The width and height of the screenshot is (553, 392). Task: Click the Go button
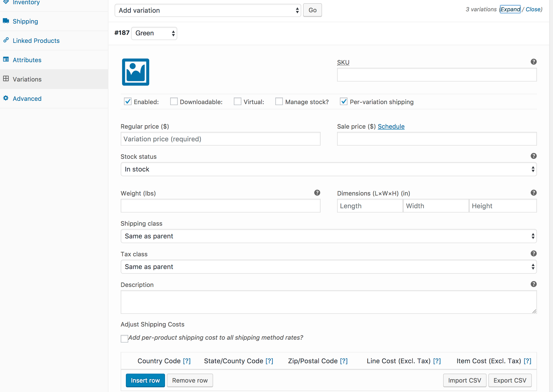pyautogui.click(x=313, y=10)
